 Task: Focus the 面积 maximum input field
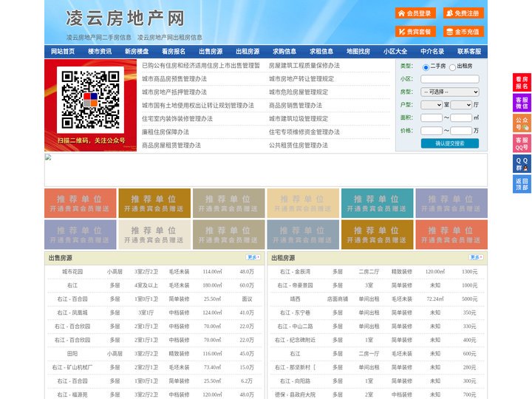[461, 117]
